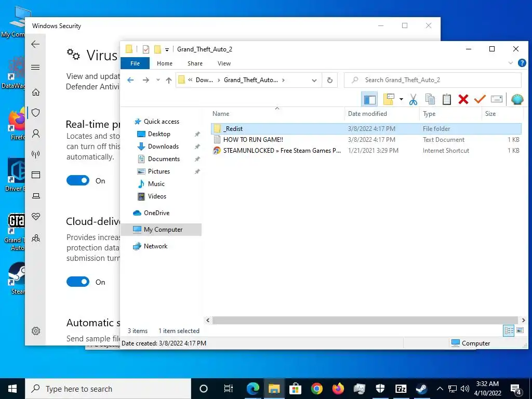532x399 pixels.
Task: Open Windows Security settings gear
Action: [x=36, y=331]
